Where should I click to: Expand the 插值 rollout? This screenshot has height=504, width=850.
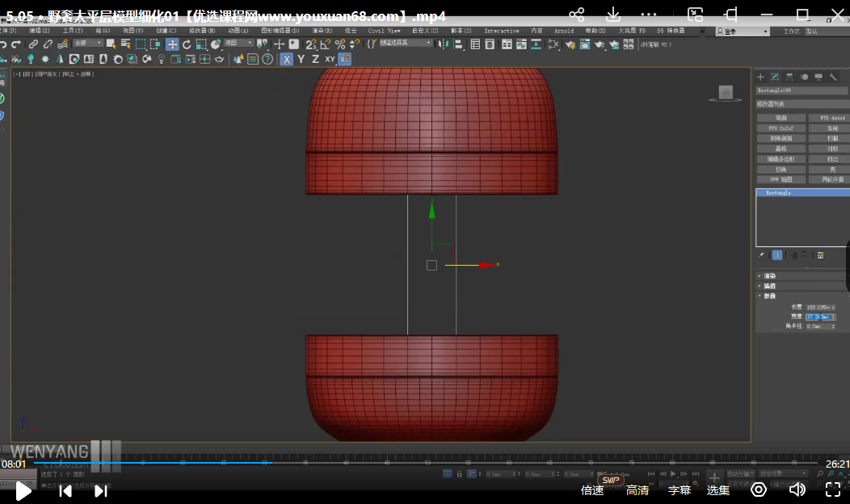770,285
